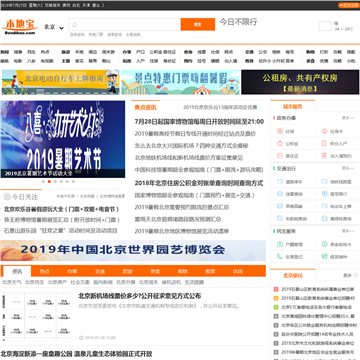The width and height of the screenshot is (360, 360).
Task: Click 怎么去北京大兴国际机场 news link
Action: (x=191, y=146)
